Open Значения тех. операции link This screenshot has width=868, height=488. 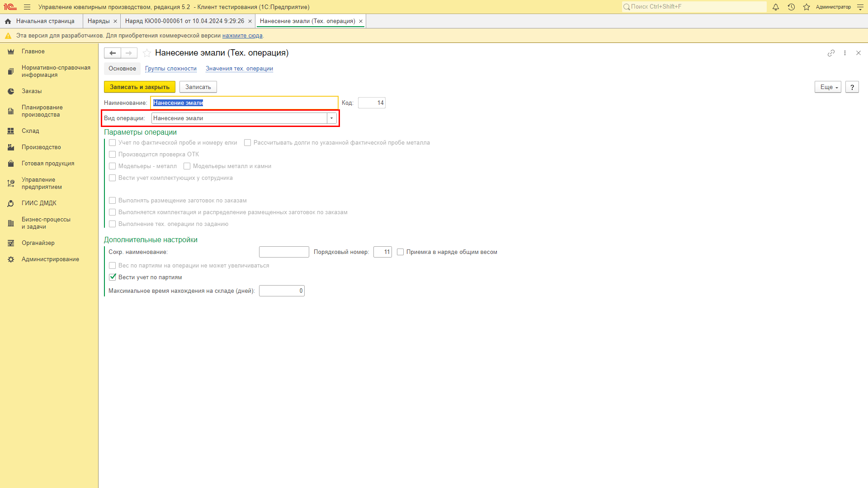[239, 69]
